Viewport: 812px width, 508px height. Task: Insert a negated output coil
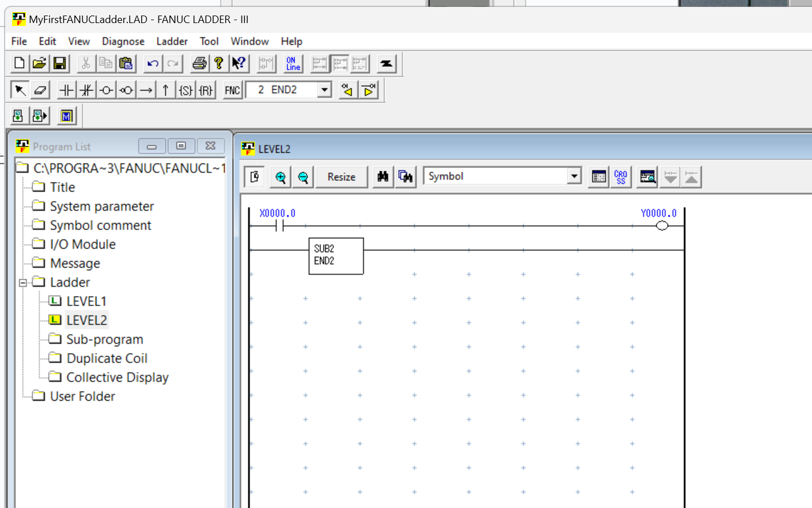pyautogui.click(x=126, y=90)
